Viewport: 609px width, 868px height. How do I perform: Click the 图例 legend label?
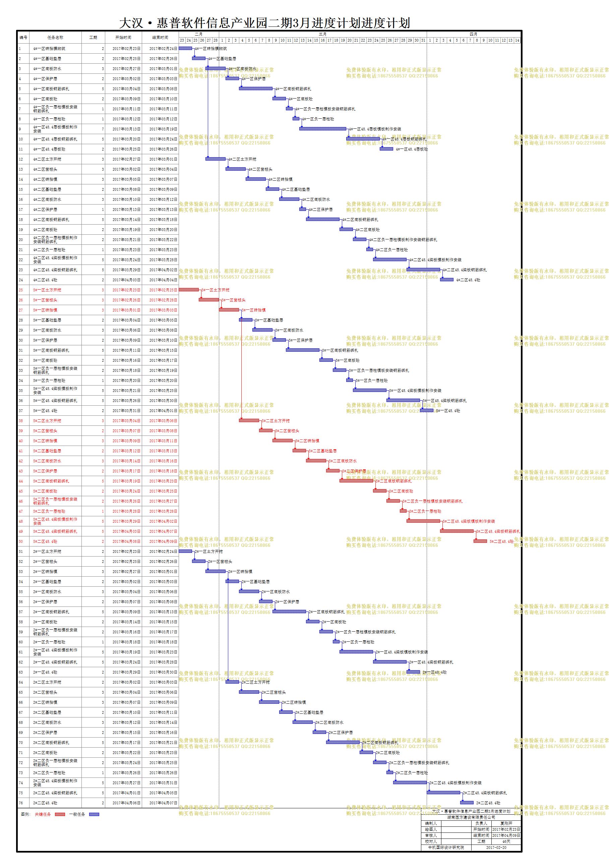[x=25, y=814]
